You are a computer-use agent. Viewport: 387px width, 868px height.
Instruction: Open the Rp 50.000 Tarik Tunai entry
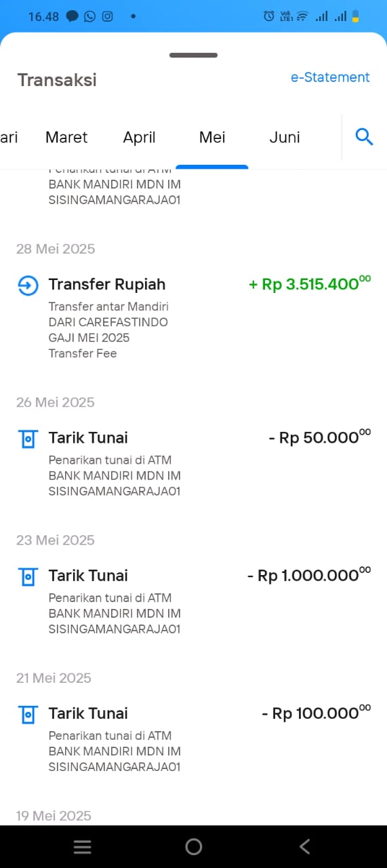coord(193,462)
